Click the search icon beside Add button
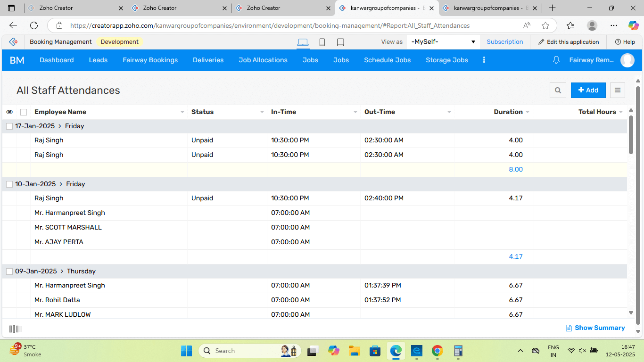Viewport: 644px width, 362px height. coord(558,90)
